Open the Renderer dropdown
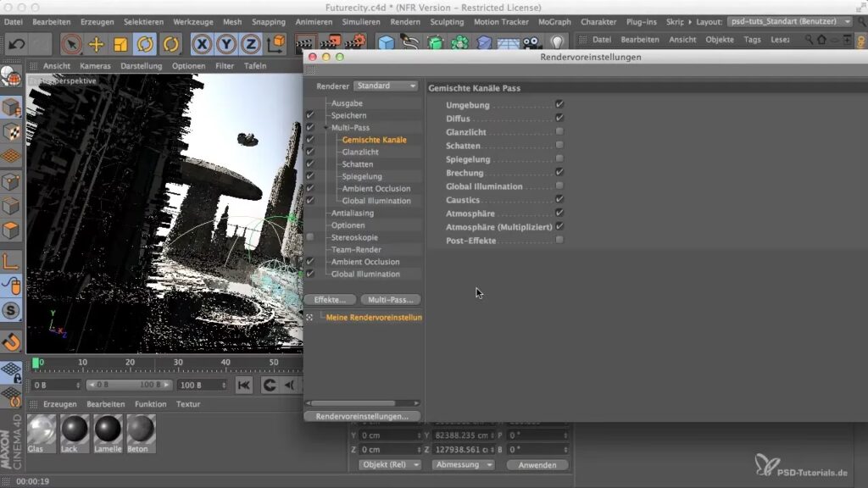868x488 pixels. point(386,86)
